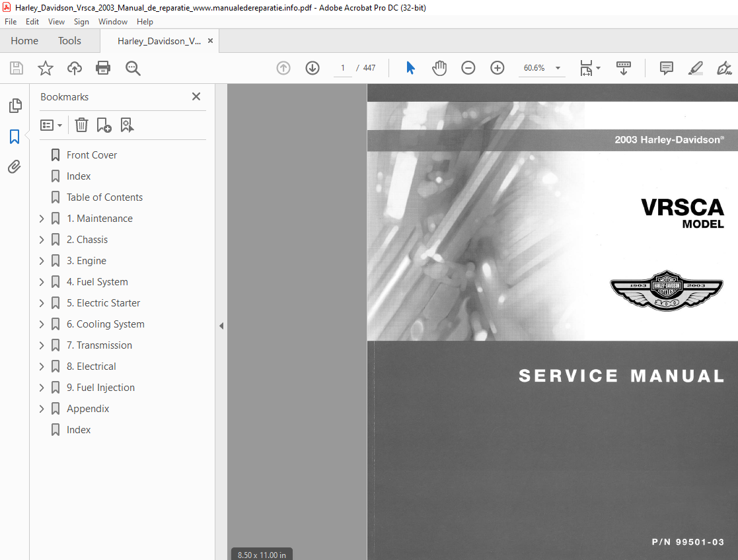Open the Help menu
This screenshot has height=560, width=738.
pos(145,22)
